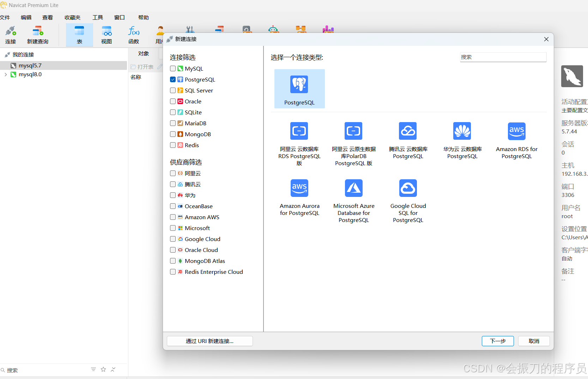Check the Amazon AWS vendor filter

[172, 217]
